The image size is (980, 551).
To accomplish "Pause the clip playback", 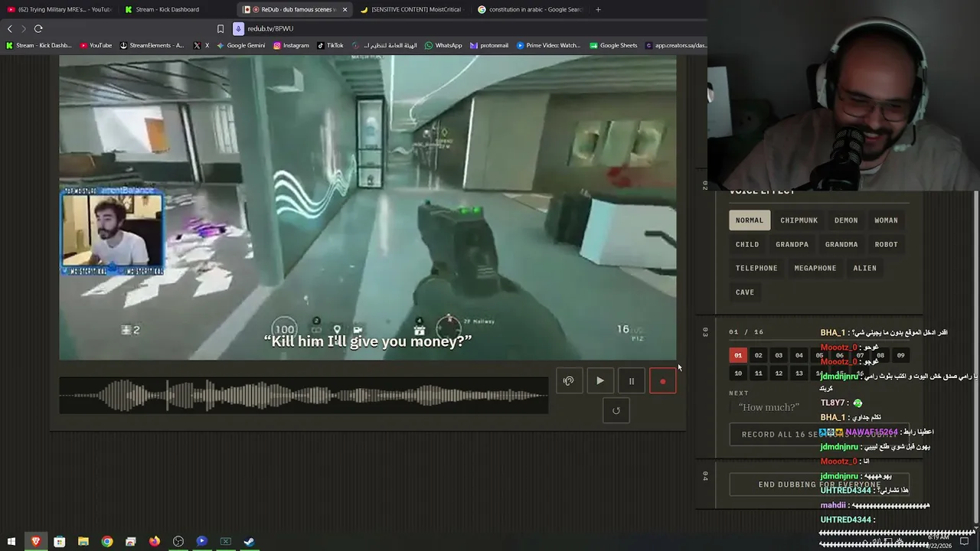I will tap(632, 381).
